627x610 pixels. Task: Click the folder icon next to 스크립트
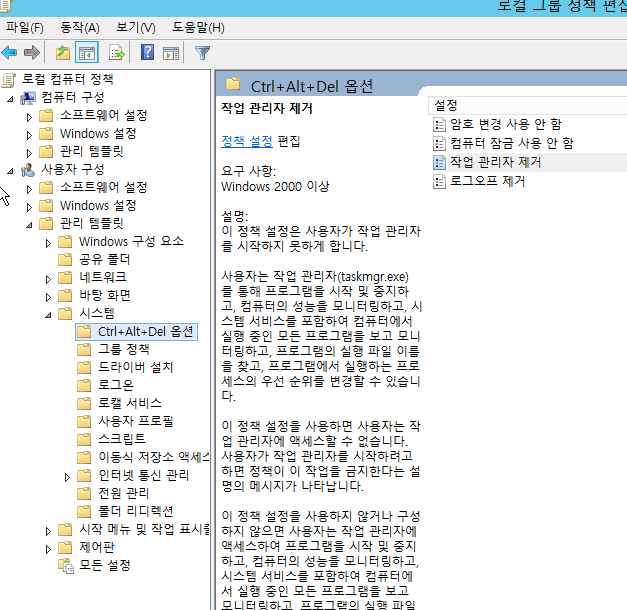[84, 440]
